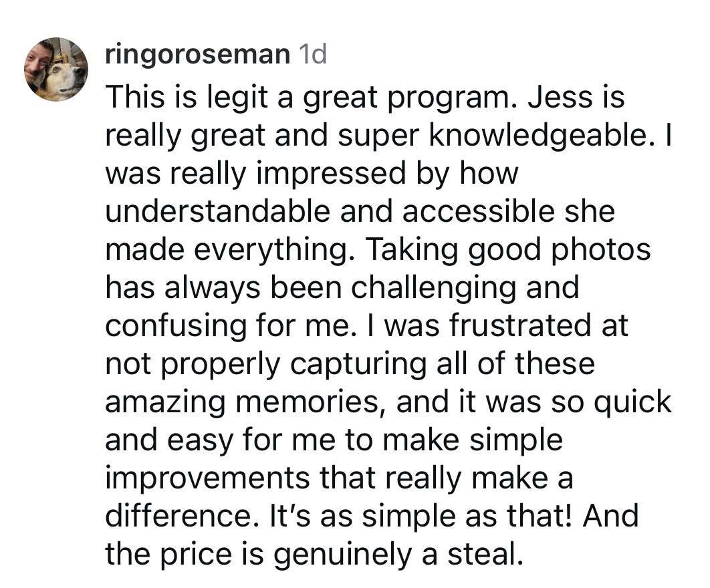Click the word "difference" in the comment
The image size is (710, 588).
click(x=183, y=515)
